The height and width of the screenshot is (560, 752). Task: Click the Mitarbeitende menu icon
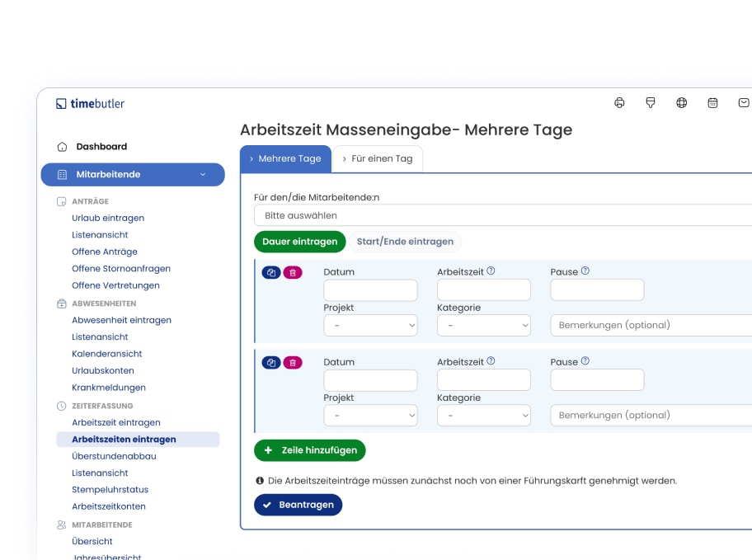click(x=62, y=175)
